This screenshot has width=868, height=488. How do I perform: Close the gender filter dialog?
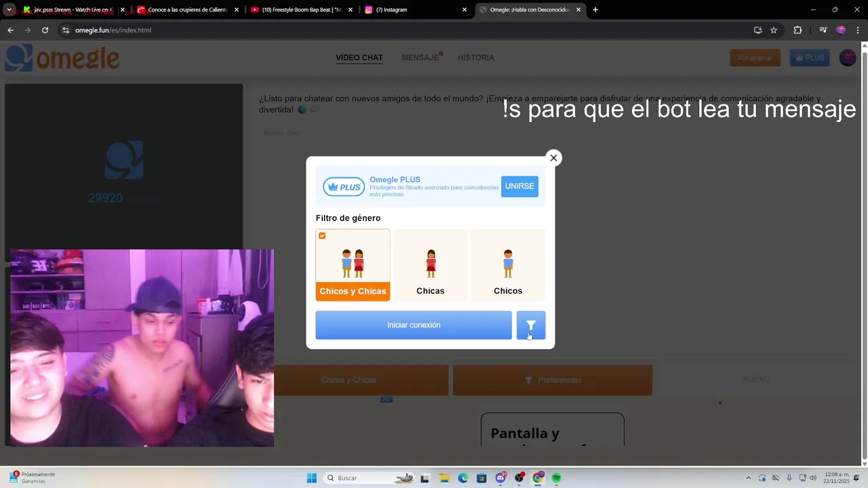(553, 158)
